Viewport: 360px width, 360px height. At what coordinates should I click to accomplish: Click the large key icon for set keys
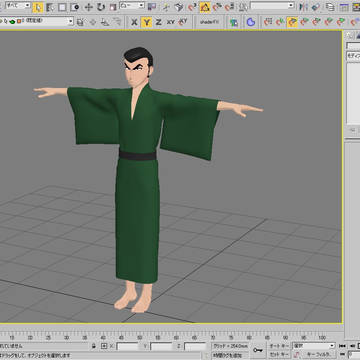point(258,350)
